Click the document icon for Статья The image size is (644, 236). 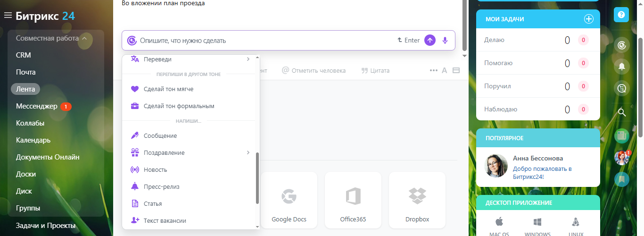pyautogui.click(x=135, y=203)
